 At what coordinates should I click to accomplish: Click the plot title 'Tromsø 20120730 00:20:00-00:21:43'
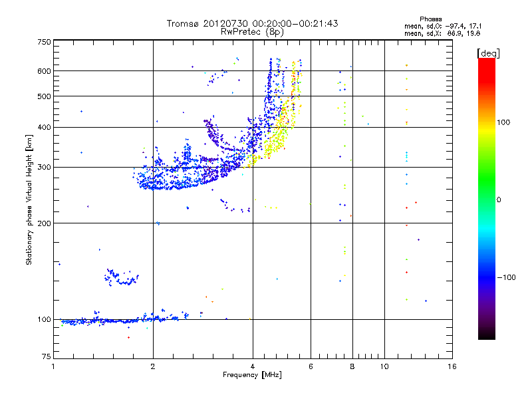[x=252, y=23]
